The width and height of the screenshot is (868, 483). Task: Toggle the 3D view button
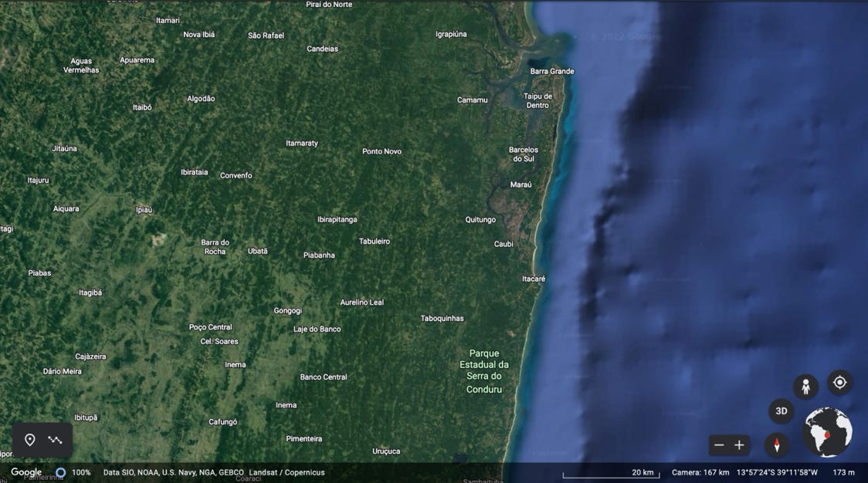[x=781, y=411]
